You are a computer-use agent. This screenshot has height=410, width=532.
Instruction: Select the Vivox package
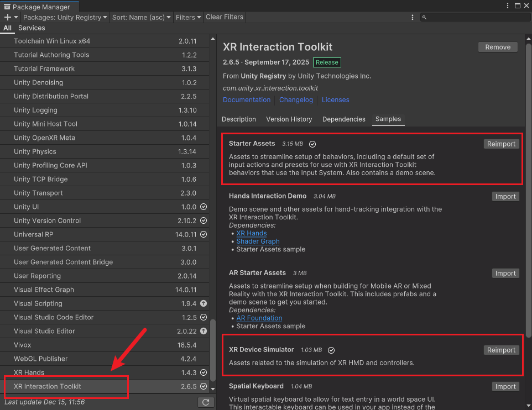(x=105, y=345)
